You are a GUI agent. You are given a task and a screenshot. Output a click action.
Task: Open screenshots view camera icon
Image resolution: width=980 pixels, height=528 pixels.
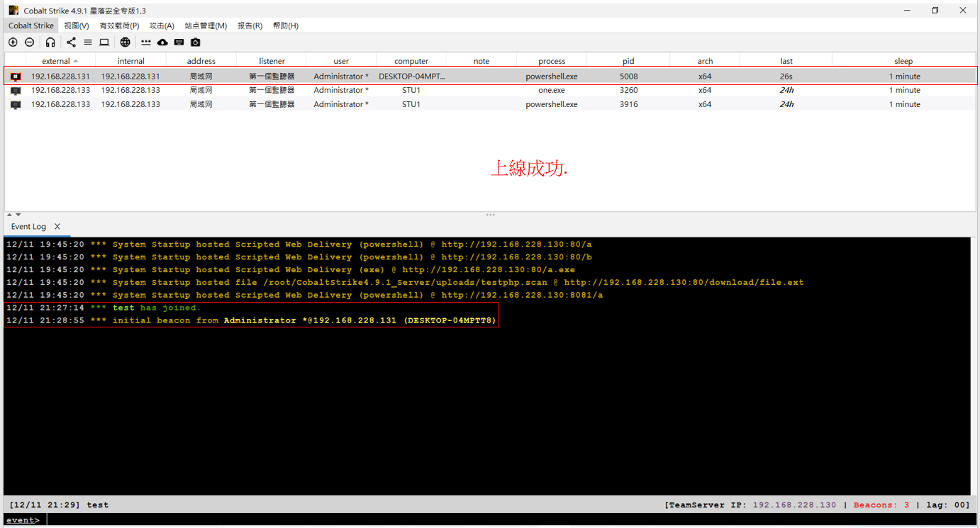pos(196,43)
